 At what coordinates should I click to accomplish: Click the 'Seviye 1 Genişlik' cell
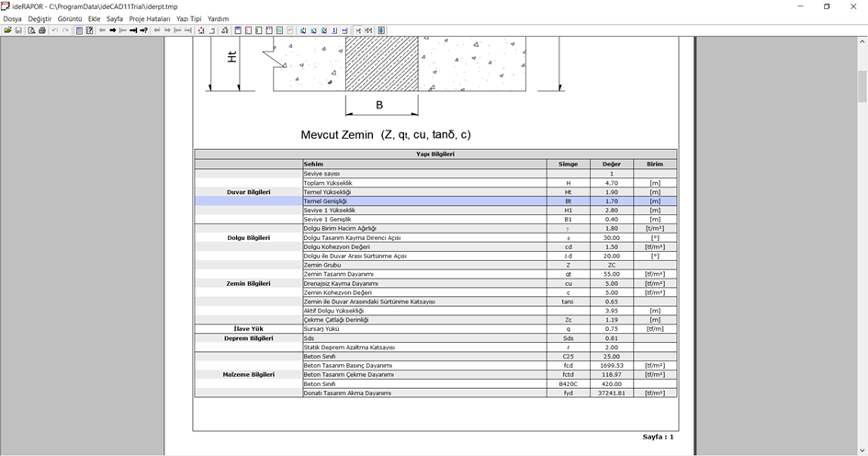424,220
